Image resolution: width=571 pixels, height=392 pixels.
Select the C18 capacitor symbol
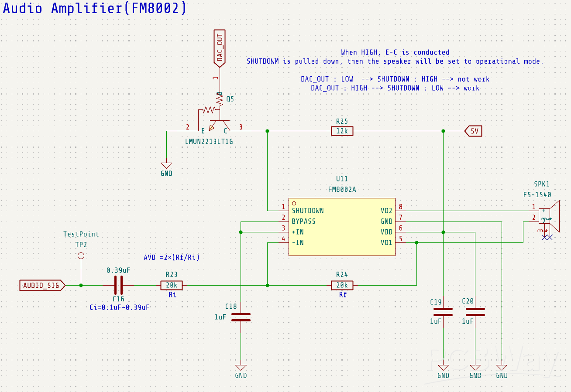click(x=241, y=317)
